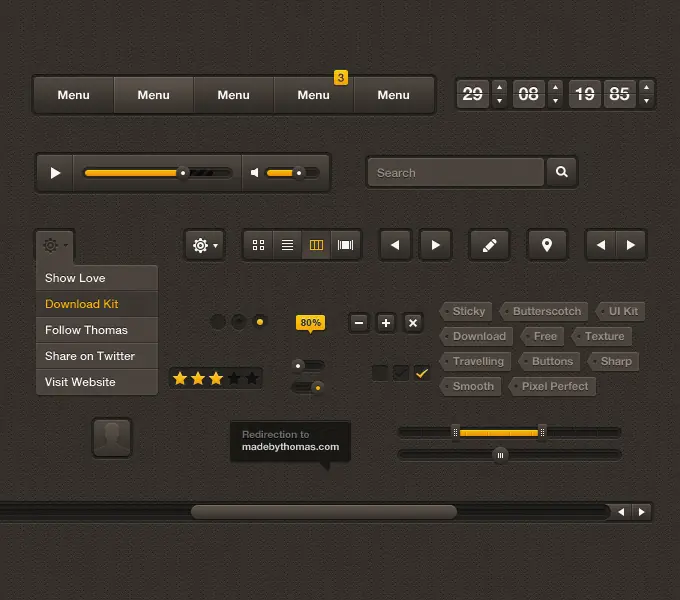The width and height of the screenshot is (680, 600).
Task: Click the standalone left arrow button
Action: pos(395,245)
